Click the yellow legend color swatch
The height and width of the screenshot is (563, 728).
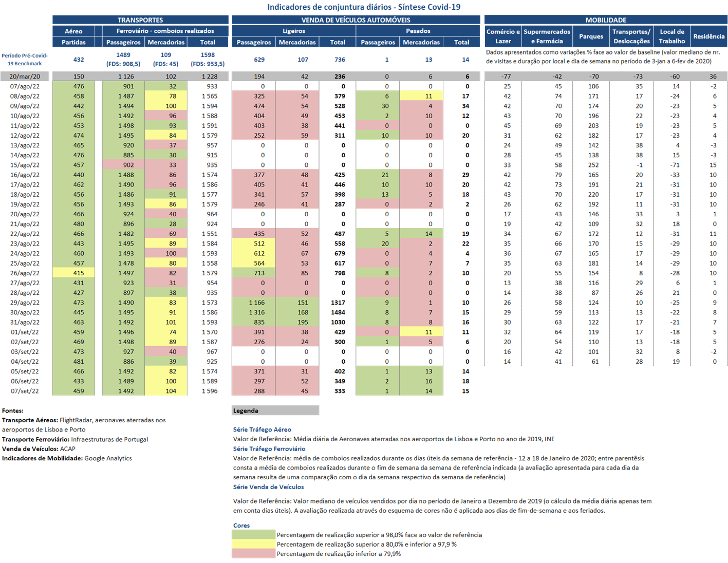[x=253, y=544]
